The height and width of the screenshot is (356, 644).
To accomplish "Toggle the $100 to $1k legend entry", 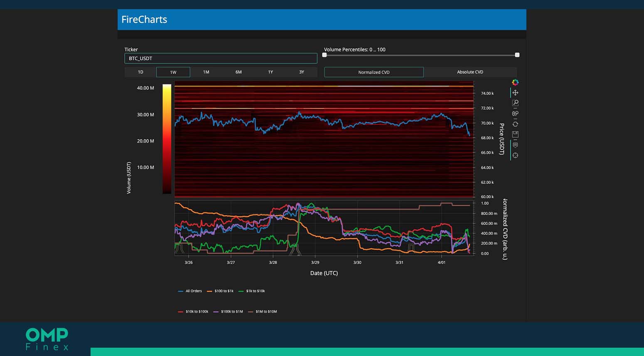I will [x=220, y=291].
